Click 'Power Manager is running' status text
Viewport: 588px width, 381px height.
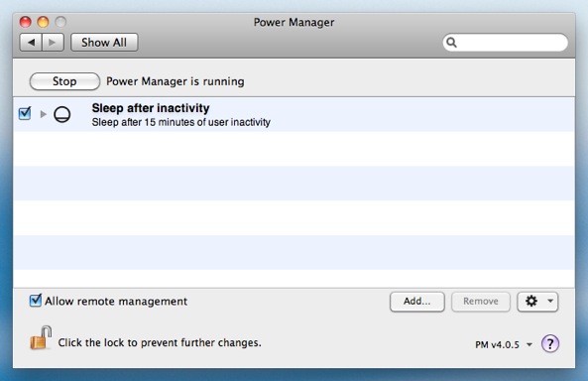[176, 81]
